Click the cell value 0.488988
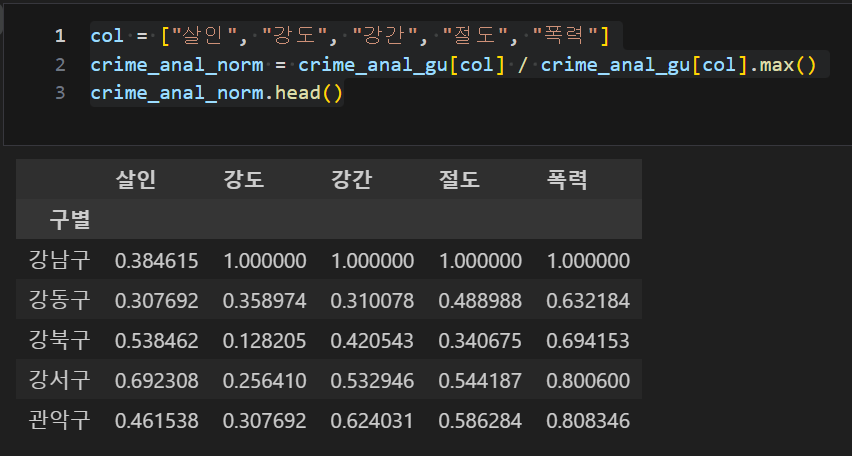852x456 pixels. [480, 301]
